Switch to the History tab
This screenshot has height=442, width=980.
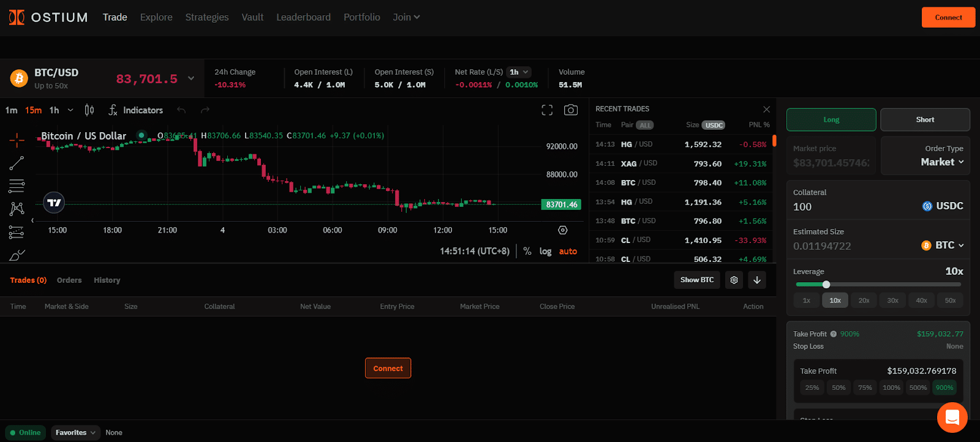(107, 280)
